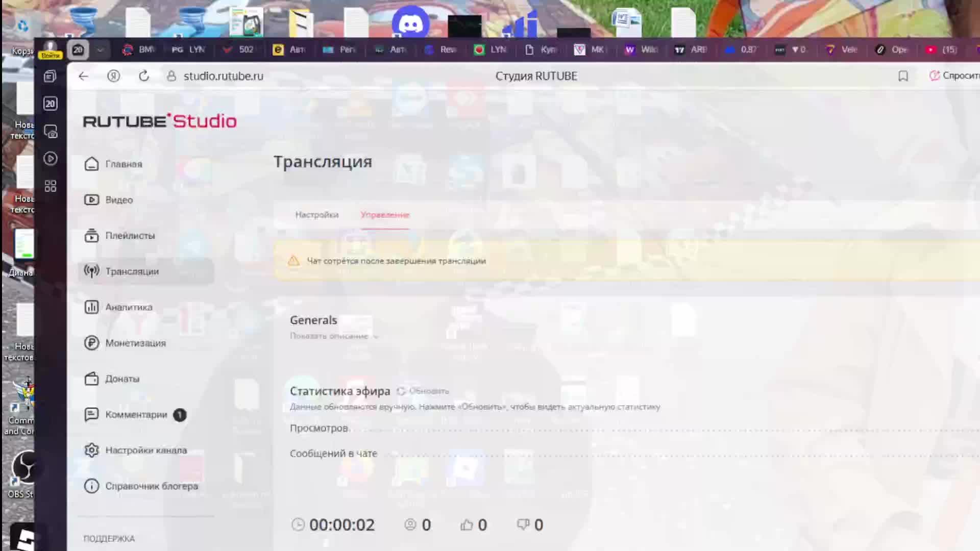Open Комментарии with the notification badge
Viewport: 980px width, 551px height.
pyautogui.click(x=136, y=415)
